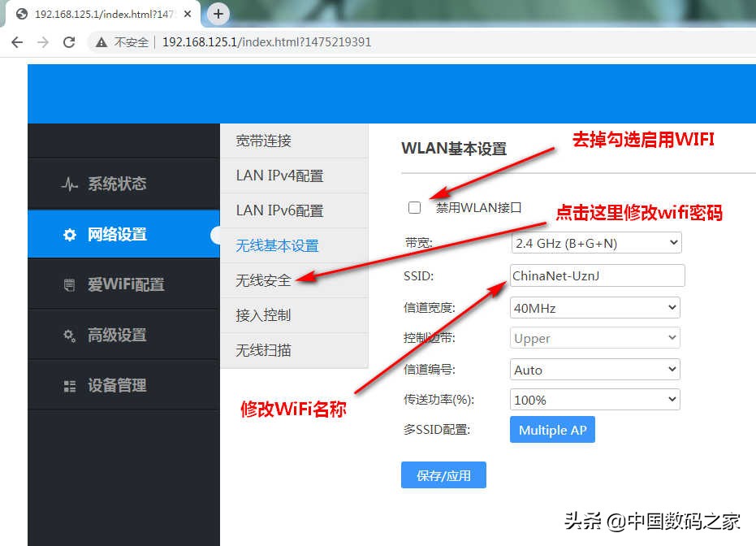Click the browser back arrow

pos(18,41)
